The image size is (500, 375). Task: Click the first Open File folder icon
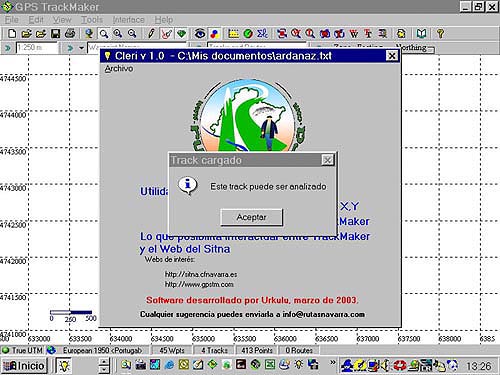click(x=26, y=34)
